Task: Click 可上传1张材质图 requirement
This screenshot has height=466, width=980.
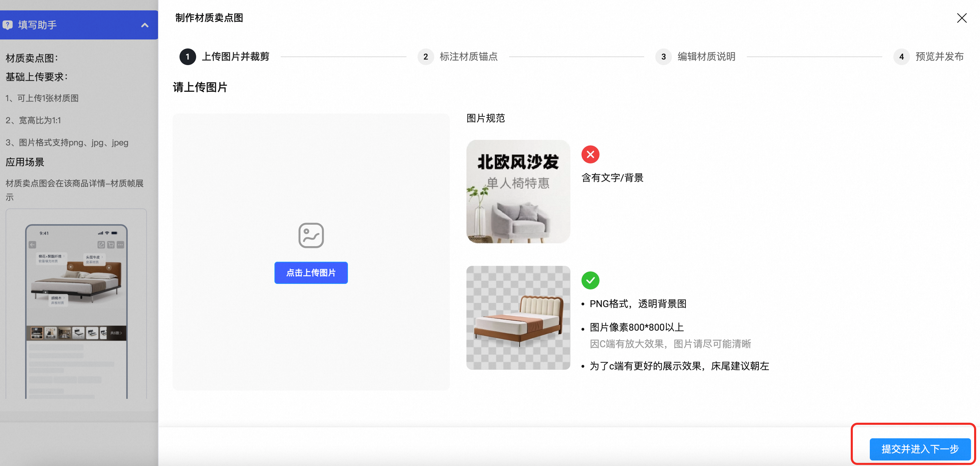Action: point(42,98)
